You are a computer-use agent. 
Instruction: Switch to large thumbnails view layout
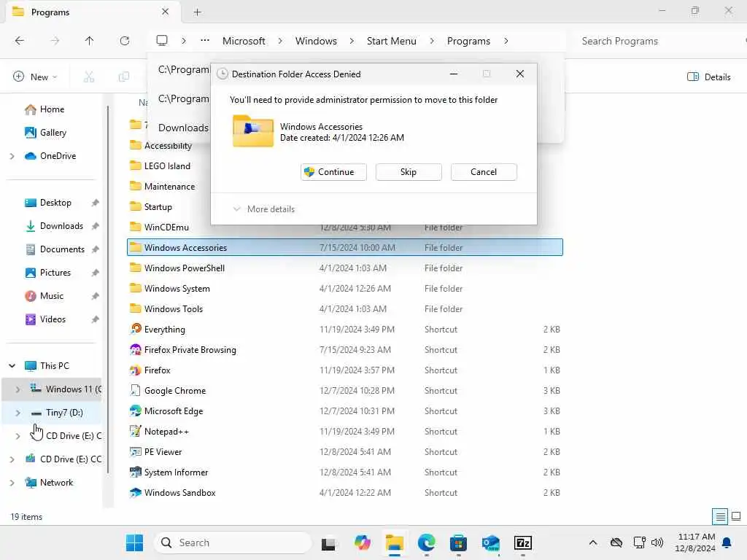pyautogui.click(x=737, y=517)
